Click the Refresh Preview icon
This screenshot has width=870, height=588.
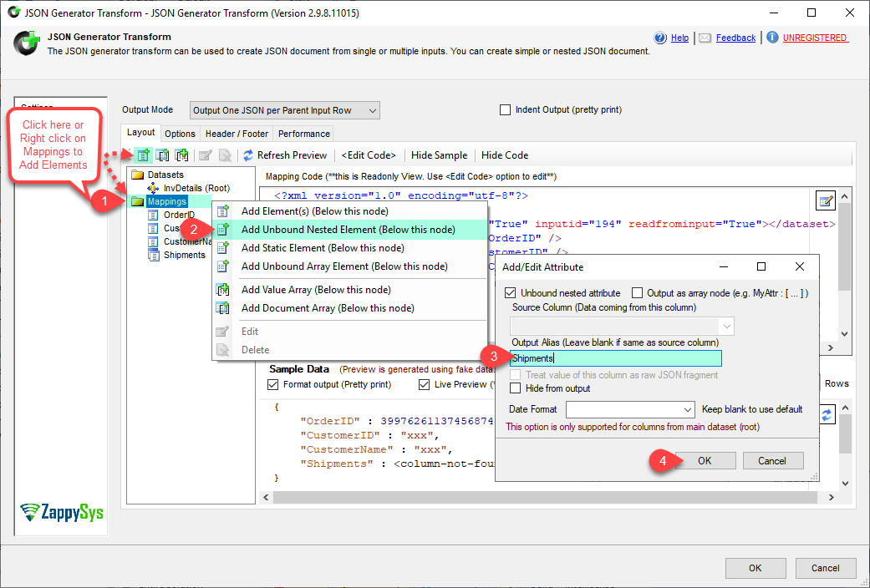(248, 155)
